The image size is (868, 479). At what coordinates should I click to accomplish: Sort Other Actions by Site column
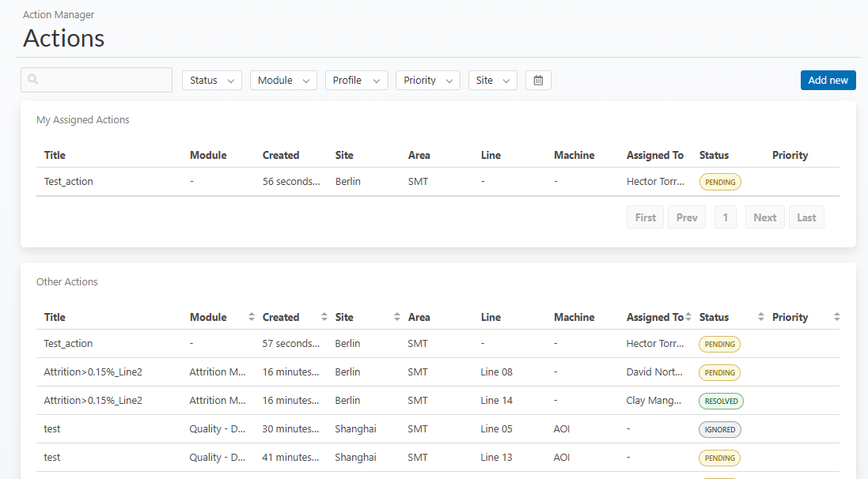[397, 317]
